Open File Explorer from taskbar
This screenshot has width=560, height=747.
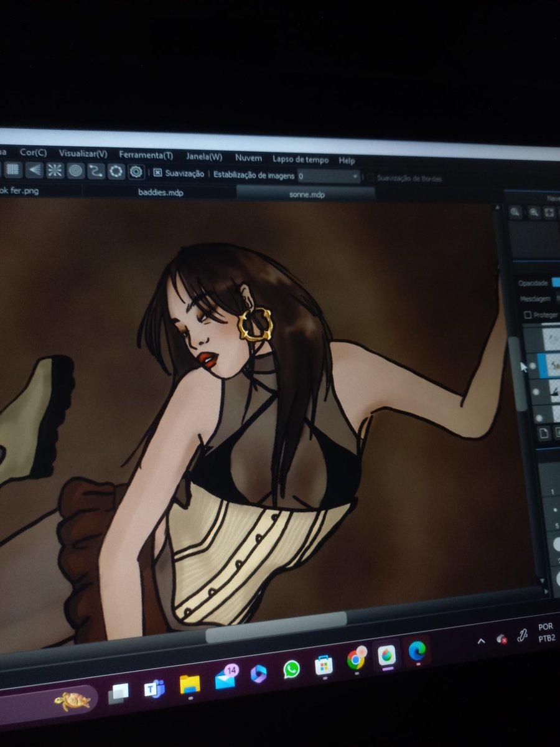point(190,684)
